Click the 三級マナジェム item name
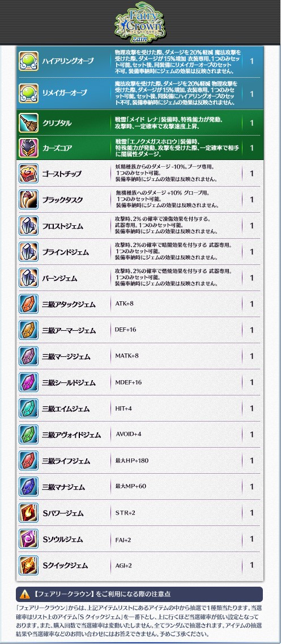The image size is (281, 644). [63, 487]
